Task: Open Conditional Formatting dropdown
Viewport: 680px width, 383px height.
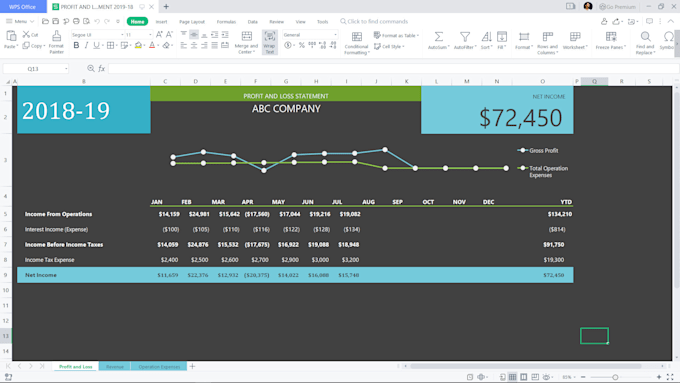Action: (x=356, y=43)
